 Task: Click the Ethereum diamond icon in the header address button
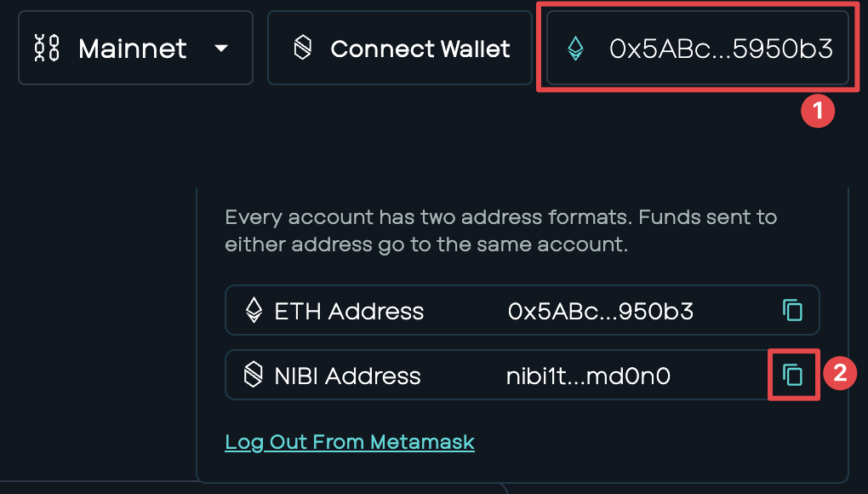pyautogui.click(x=576, y=49)
